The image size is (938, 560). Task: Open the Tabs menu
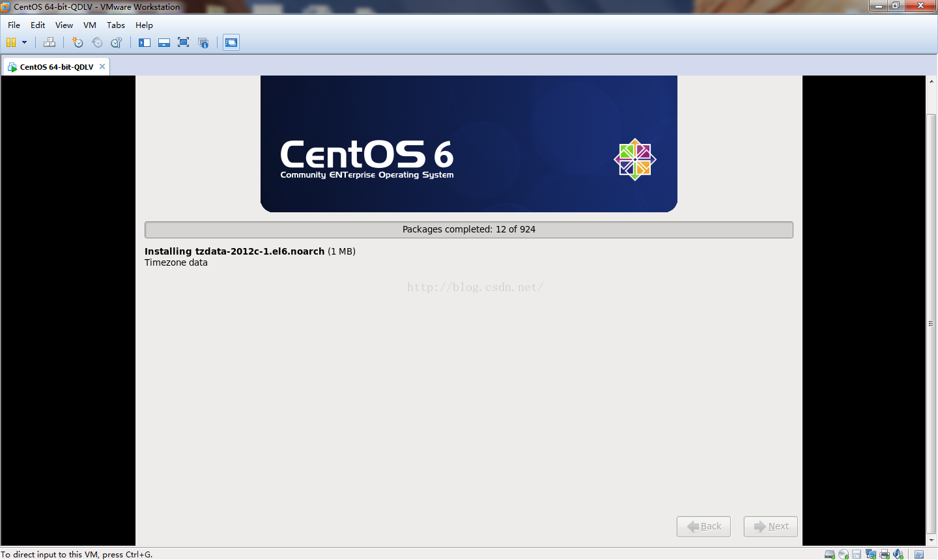(x=116, y=25)
